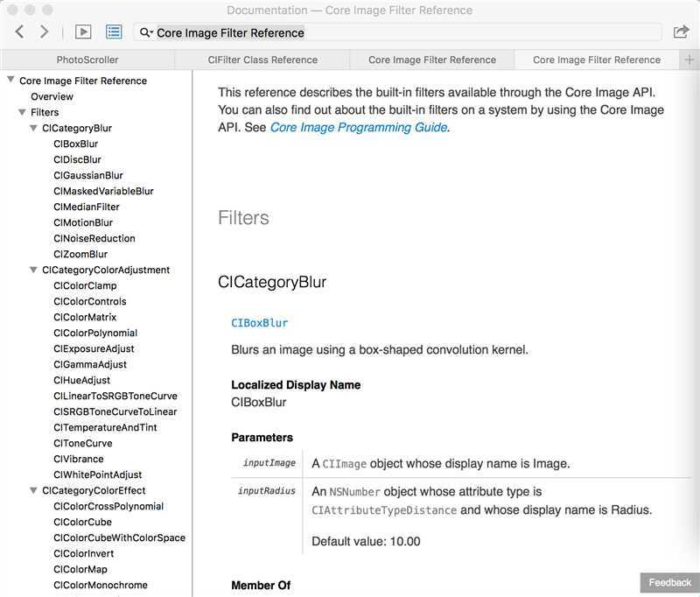Select CIMedianFilter in sidebar

(x=86, y=207)
